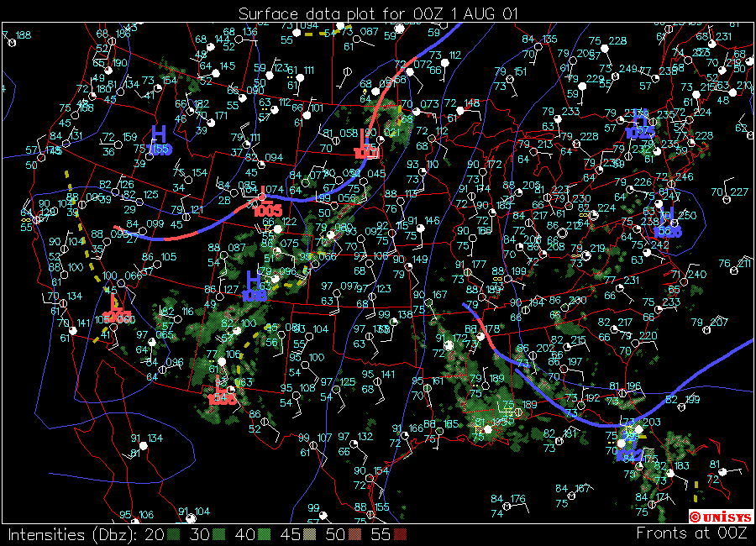
Task: Click the red L low near the Arizona border
Action: [x=221, y=391]
